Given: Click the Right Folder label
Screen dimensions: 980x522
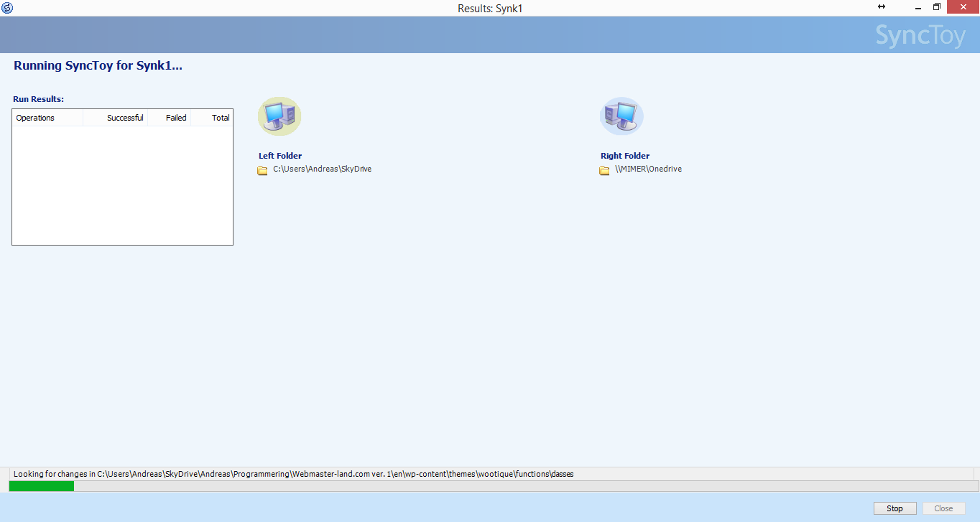Looking at the screenshot, I should 625,156.
